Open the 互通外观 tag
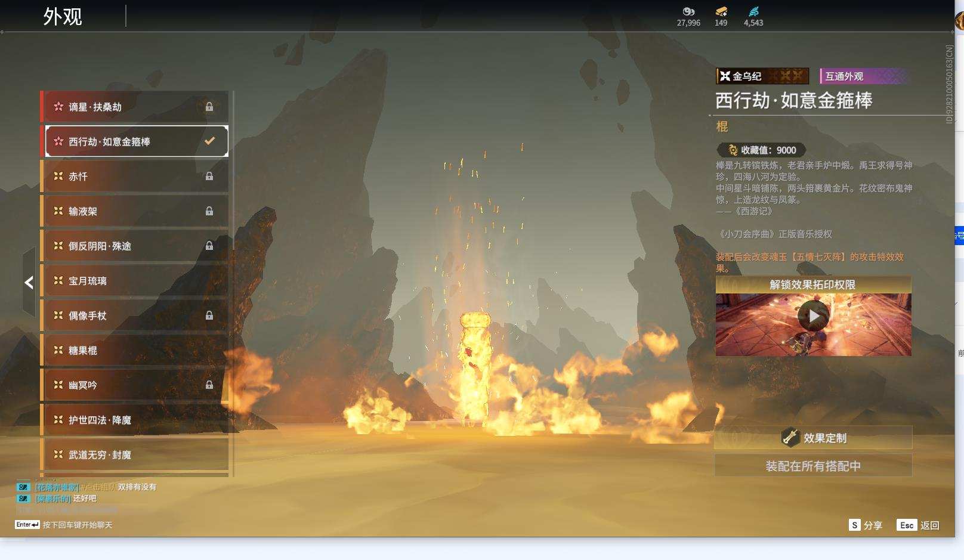Viewport: 964px width, 560px height. [863, 76]
